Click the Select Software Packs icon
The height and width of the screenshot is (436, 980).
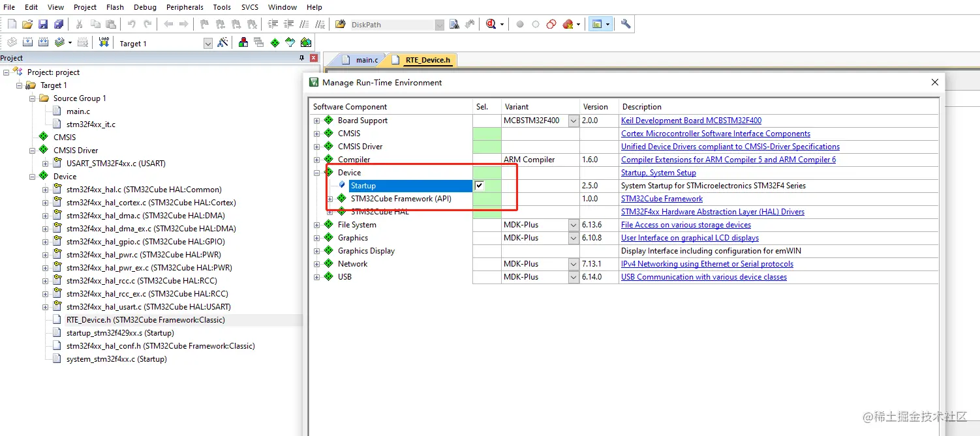click(x=290, y=42)
